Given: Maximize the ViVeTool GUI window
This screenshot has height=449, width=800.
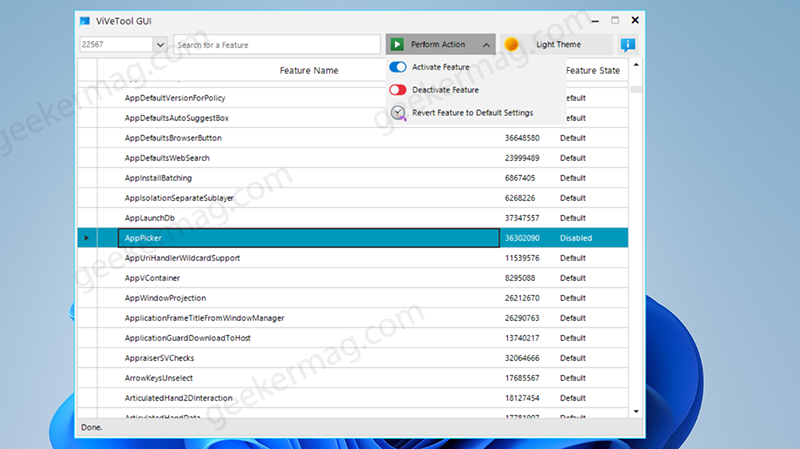Looking at the screenshot, I should click(615, 20).
